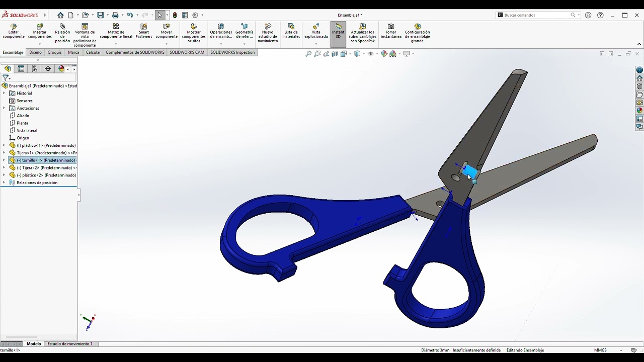
Task: Click Apply scene icon in view toolbar
Action: (393, 54)
